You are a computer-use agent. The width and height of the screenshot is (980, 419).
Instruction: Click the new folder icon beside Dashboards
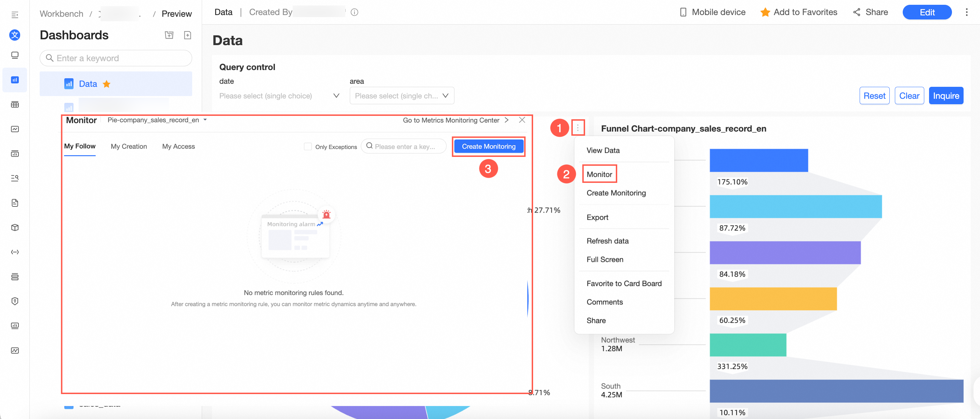pyautogui.click(x=169, y=35)
